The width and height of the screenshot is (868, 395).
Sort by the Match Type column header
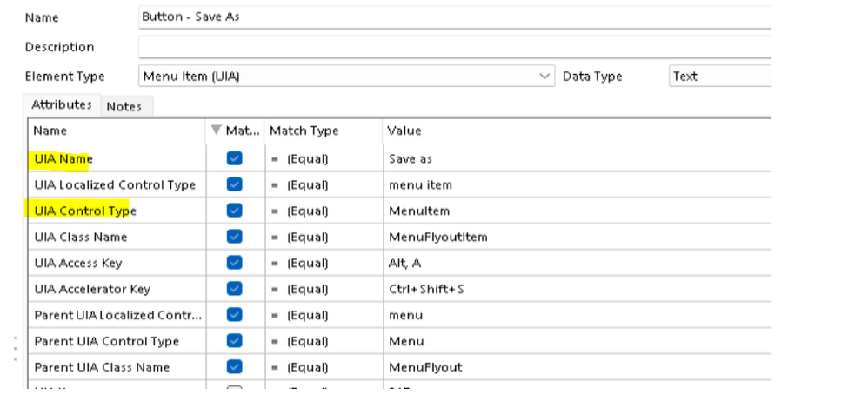tap(304, 131)
